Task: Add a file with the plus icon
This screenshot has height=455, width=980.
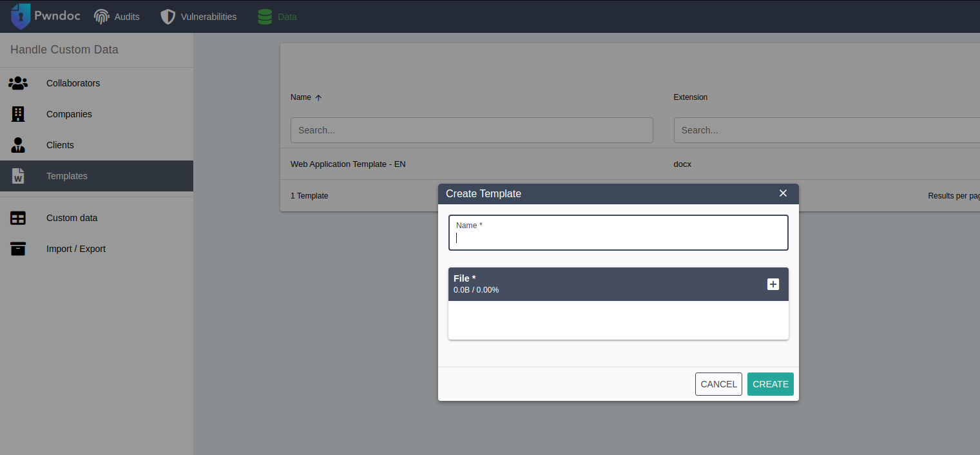Action: point(773,284)
